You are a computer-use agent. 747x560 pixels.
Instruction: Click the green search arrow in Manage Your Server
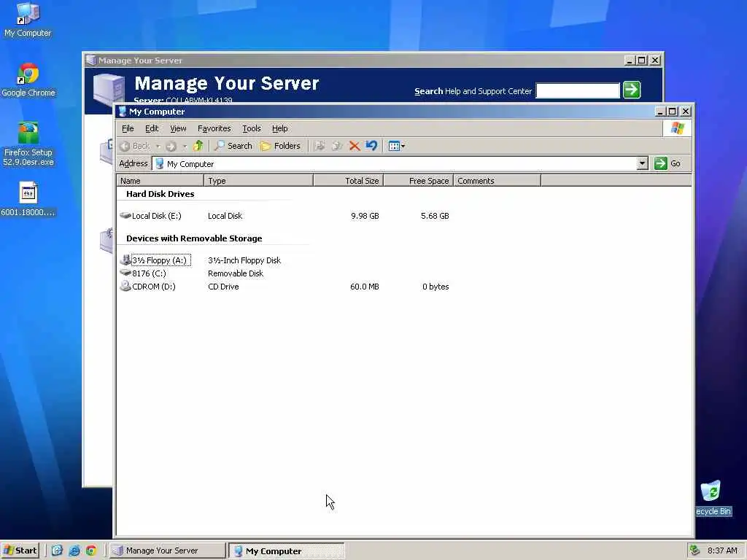(632, 90)
